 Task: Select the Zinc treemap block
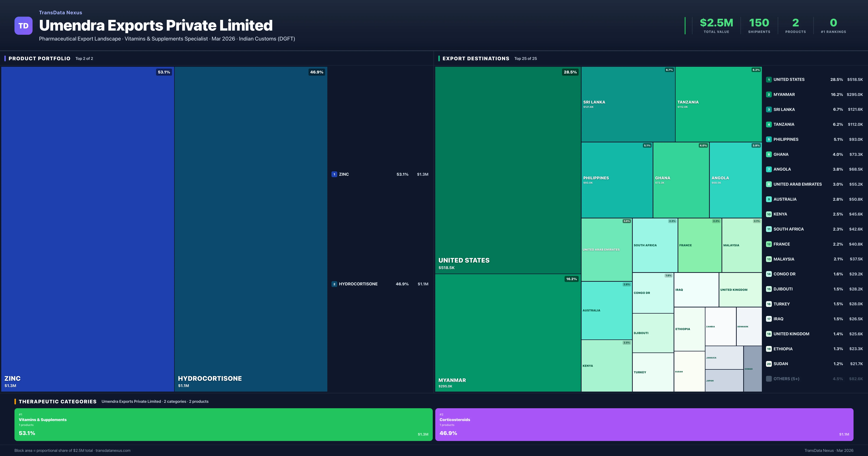coord(88,229)
